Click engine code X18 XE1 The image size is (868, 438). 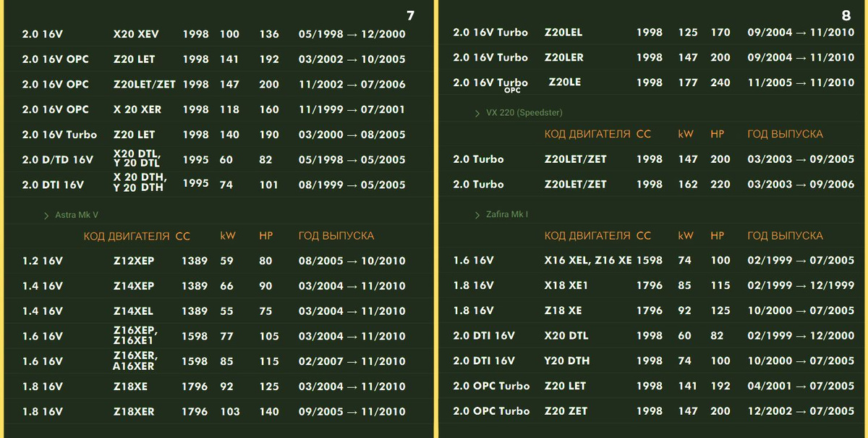pos(566,286)
